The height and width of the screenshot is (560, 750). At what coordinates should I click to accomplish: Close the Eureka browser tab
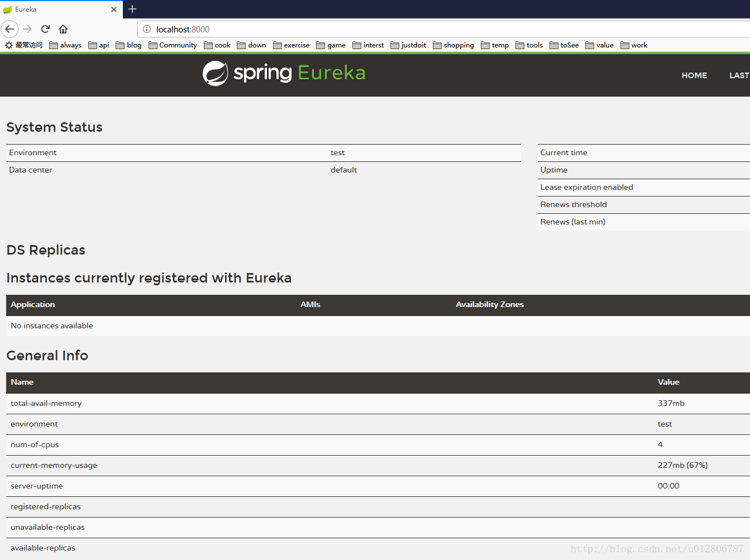114,9
